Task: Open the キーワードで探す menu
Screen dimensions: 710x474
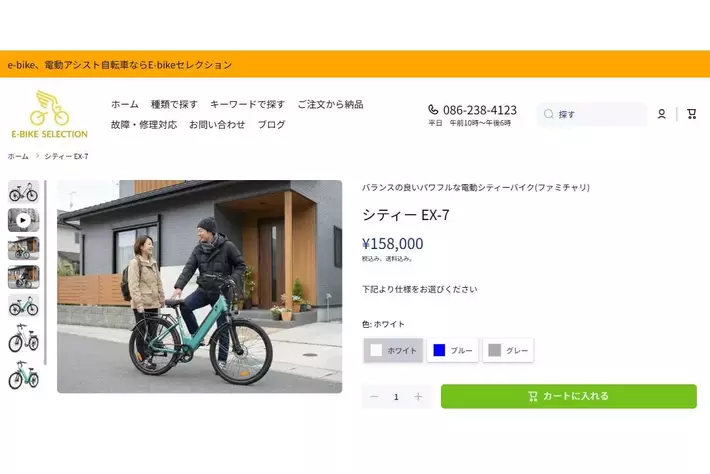Action: [247, 104]
